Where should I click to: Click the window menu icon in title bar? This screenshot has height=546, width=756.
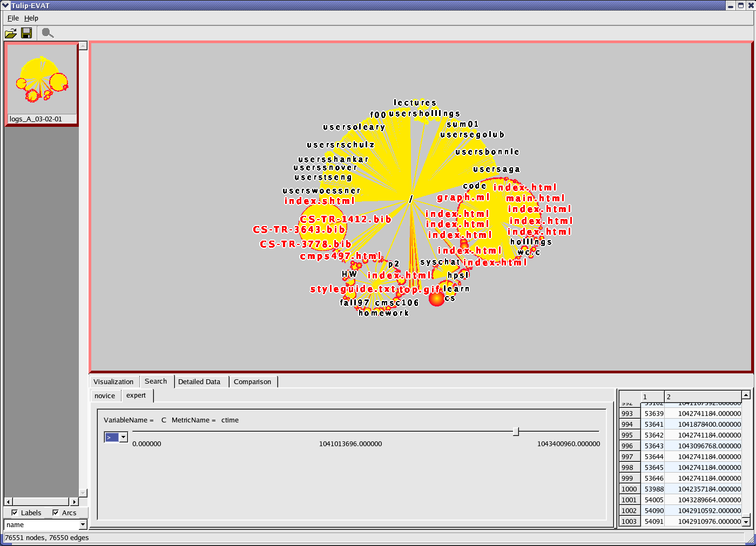[x=5, y=5]
